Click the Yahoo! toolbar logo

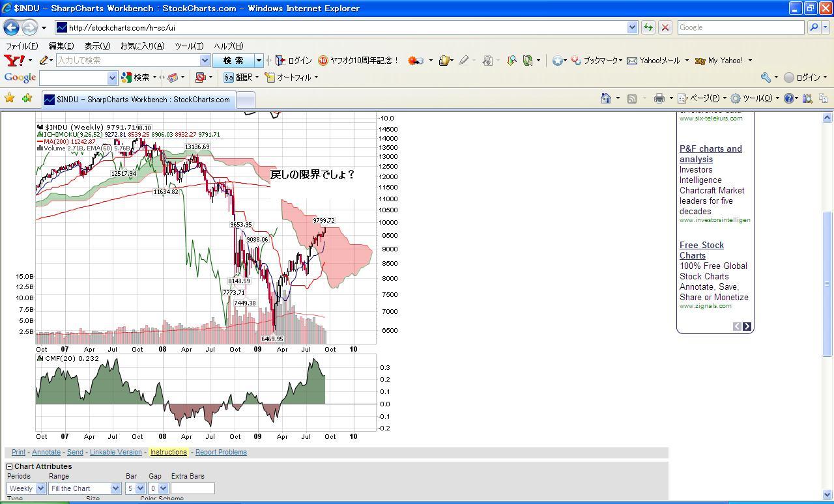click(14, 61)
